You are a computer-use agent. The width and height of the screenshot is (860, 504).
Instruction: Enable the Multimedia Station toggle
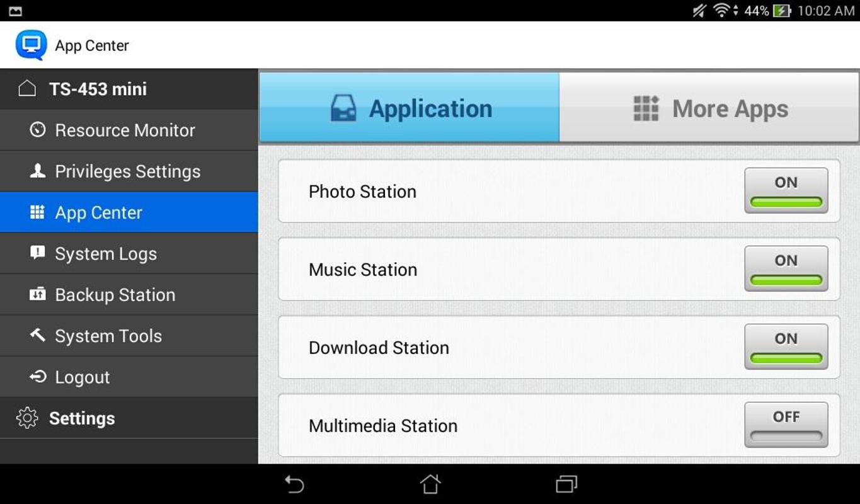(x=786, y=425)
